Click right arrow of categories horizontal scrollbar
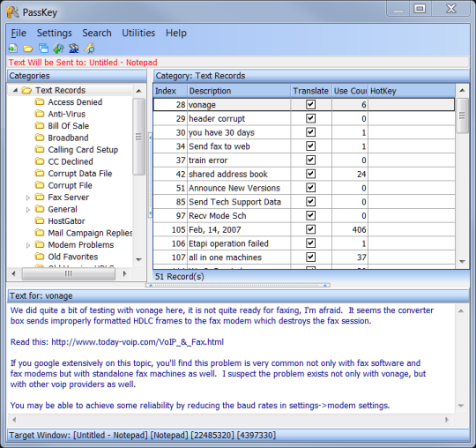This screenshot has width=476, height=448. (125, 273)
